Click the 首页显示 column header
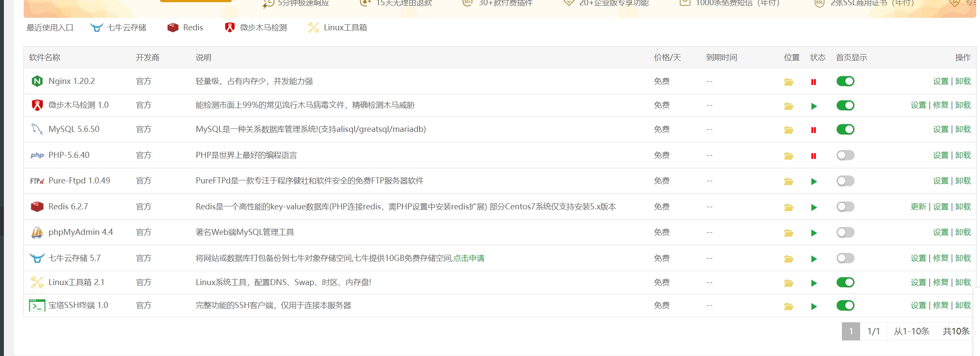Viewport: 980px width, 356px height. pos(851,58)
